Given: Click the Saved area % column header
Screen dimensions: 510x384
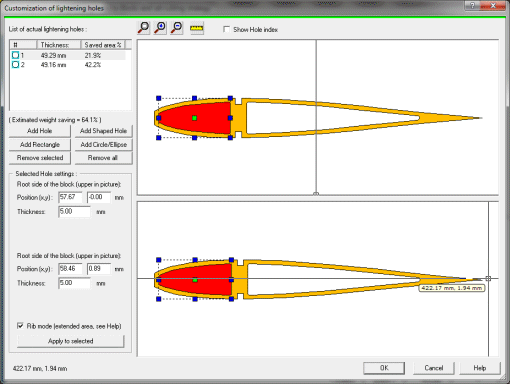Looking at the screenshot, I should (x=103, y=45).
